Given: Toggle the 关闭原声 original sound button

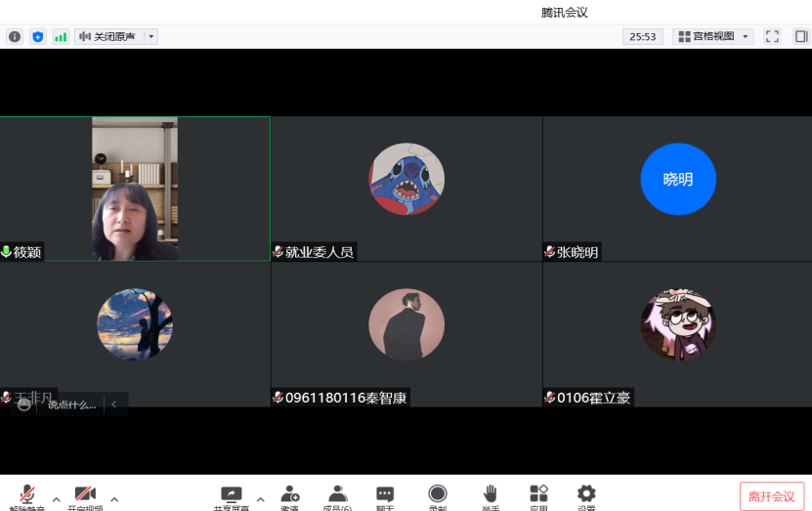Looking at the screenshot, I should 107,36.
